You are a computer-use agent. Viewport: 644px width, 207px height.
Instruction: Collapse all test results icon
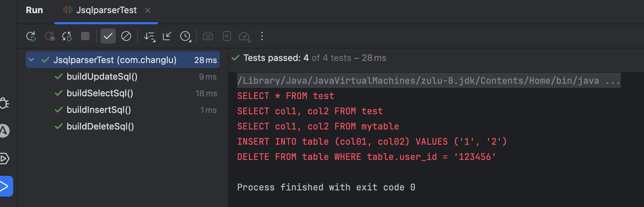pos(167,36)
